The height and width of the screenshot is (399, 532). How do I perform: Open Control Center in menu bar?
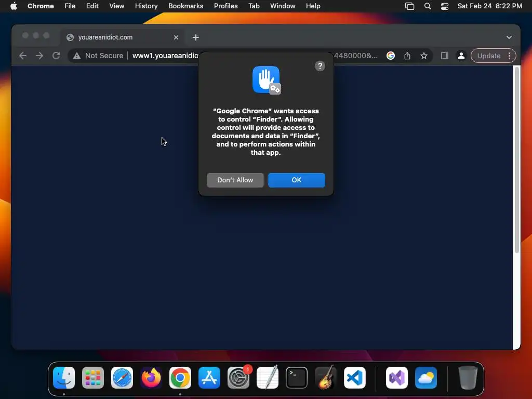(445, 6)
